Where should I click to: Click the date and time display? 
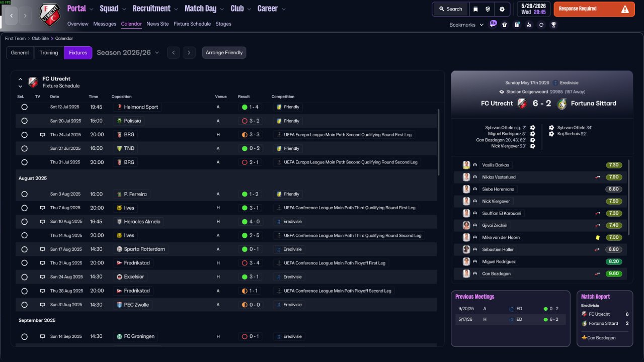[533, 9]
